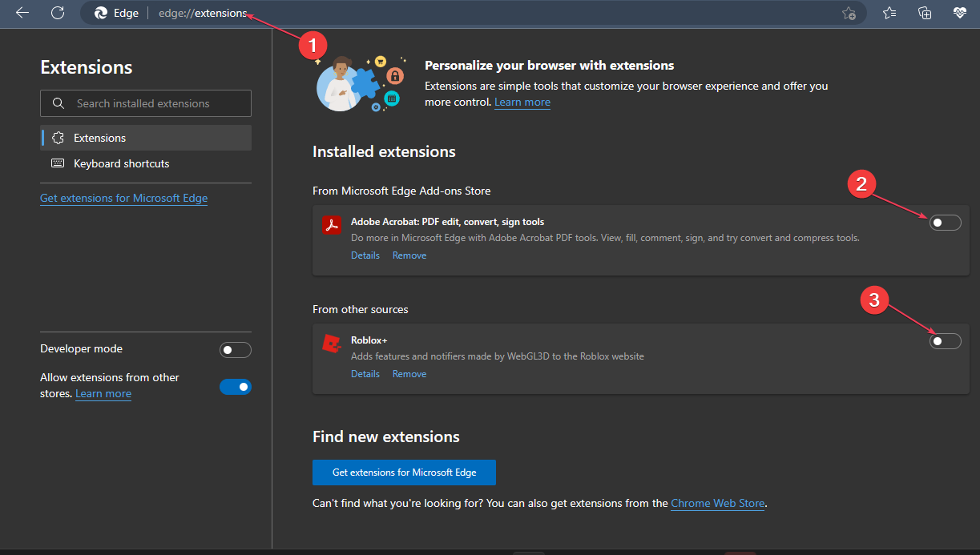The width and height of the screenshot is (980, 555).
Task: Add this page to favorites with the star icon
Action: [x=849, y=13]
